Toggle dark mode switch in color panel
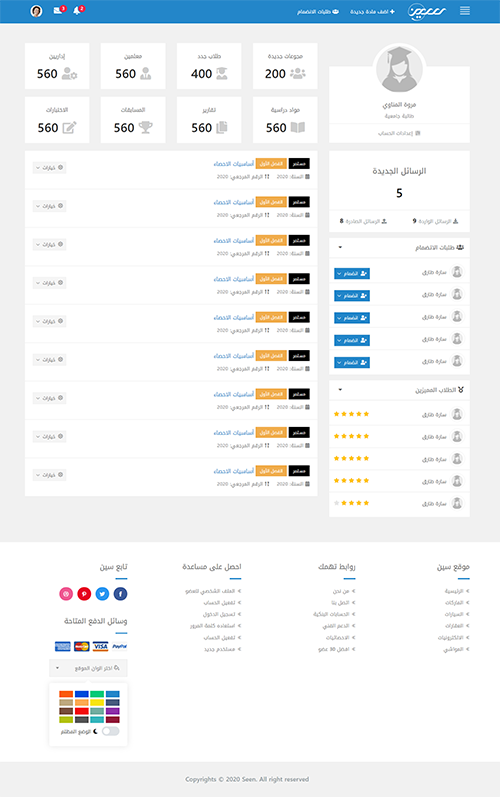 [110, 731]
